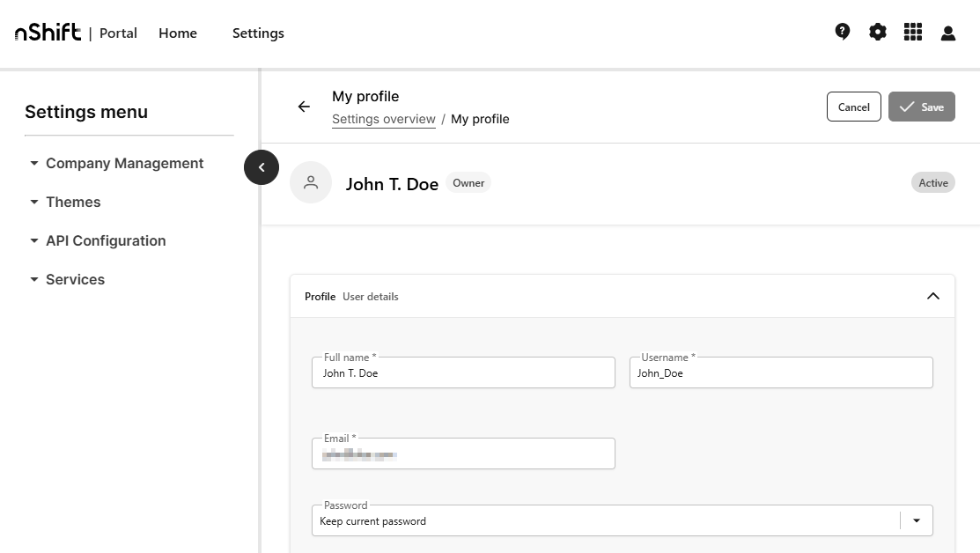
Task: Click the Owner badge next to John T. Doe
Action: pos(468,182)
